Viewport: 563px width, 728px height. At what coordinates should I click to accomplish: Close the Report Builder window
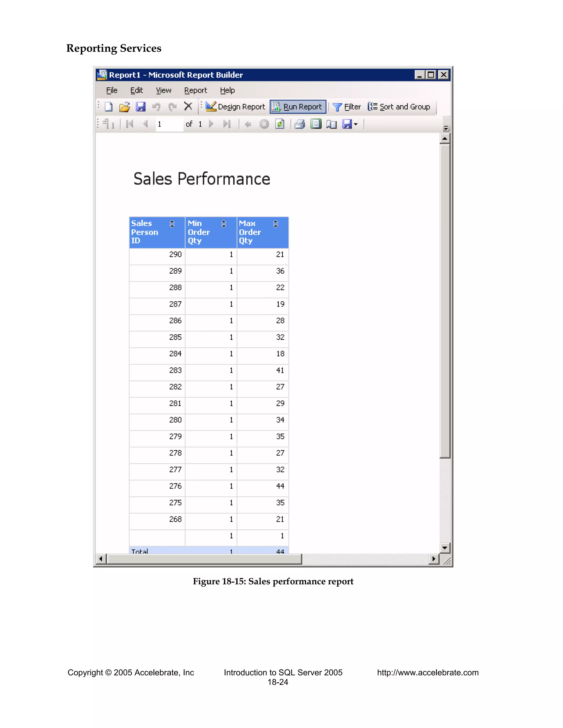(444, 75)
